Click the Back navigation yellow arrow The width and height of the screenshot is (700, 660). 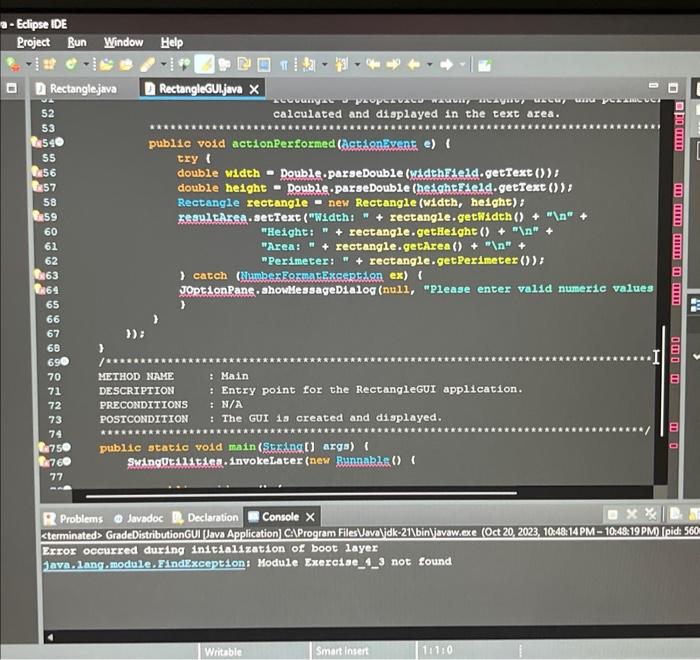point(414,65)
